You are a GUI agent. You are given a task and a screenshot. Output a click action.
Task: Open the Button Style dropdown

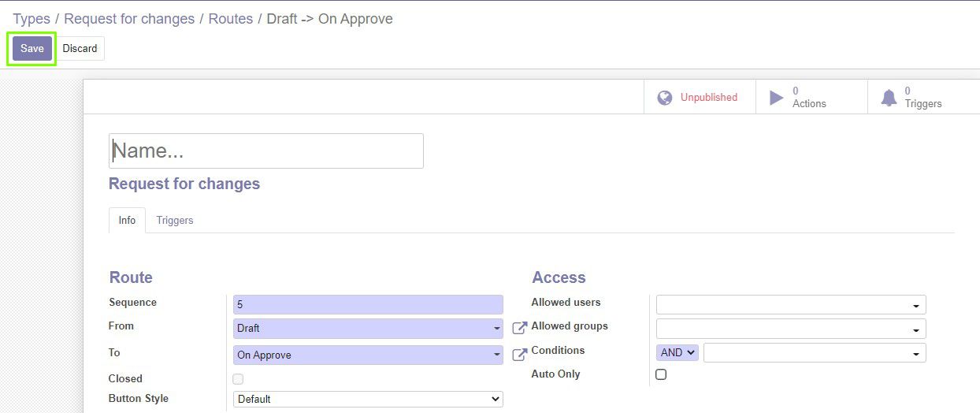point(368,399)
